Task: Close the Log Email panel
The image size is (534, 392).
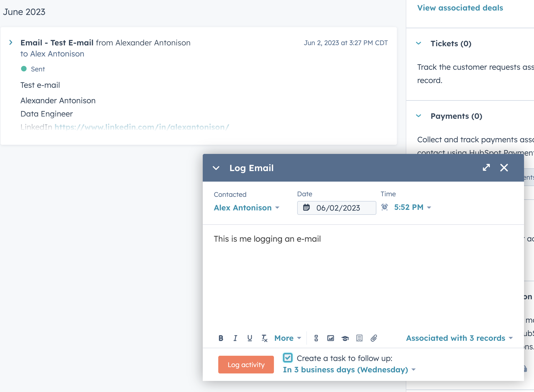Action: pyautogui.click(x=504, y=167)
